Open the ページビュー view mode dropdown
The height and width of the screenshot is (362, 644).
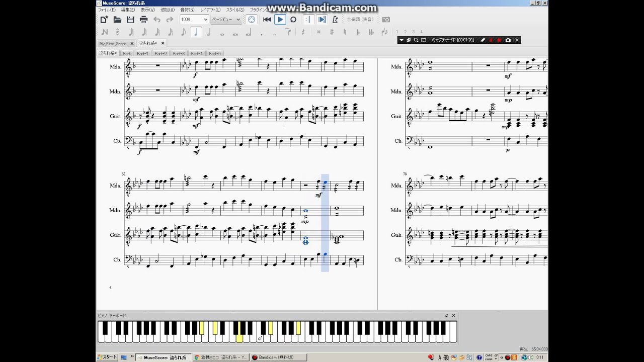pos(225,20)
